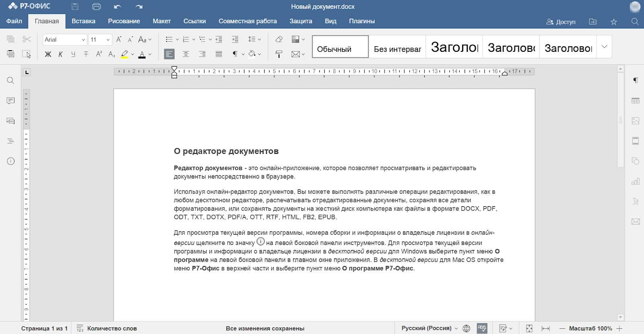Apply the Без интервала style

pos(397,47)
